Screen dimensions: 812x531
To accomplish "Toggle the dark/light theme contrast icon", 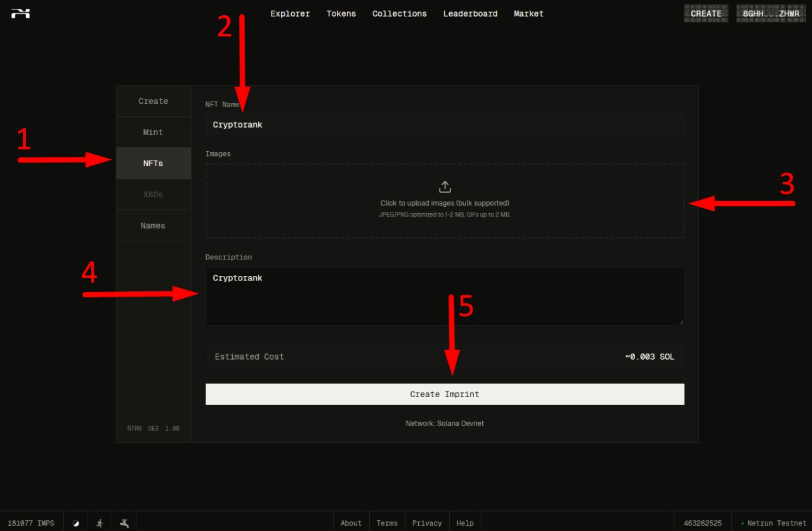I will (x=76, y=523).
